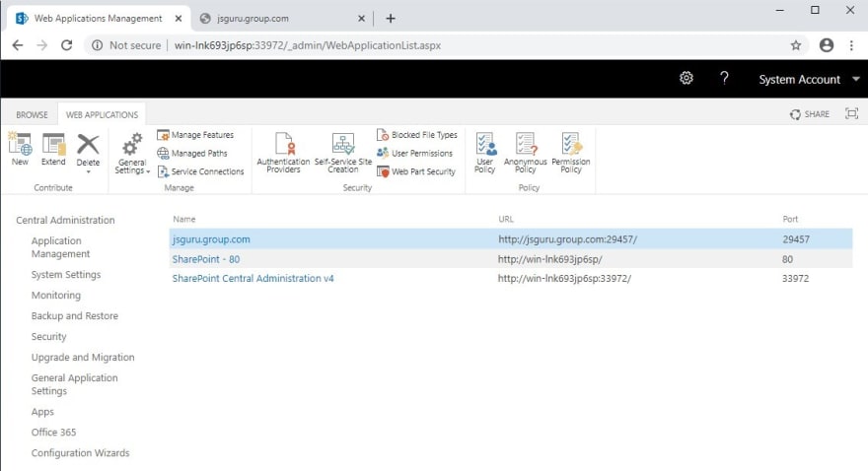868x471 pixels.
Task: Click the URL column header
Action: 506,220
